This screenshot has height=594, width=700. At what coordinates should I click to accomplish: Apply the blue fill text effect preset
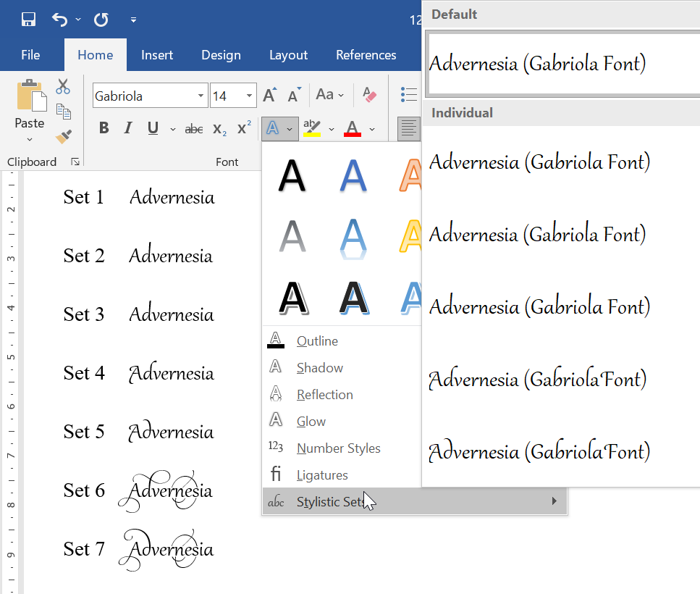[353, 175]
